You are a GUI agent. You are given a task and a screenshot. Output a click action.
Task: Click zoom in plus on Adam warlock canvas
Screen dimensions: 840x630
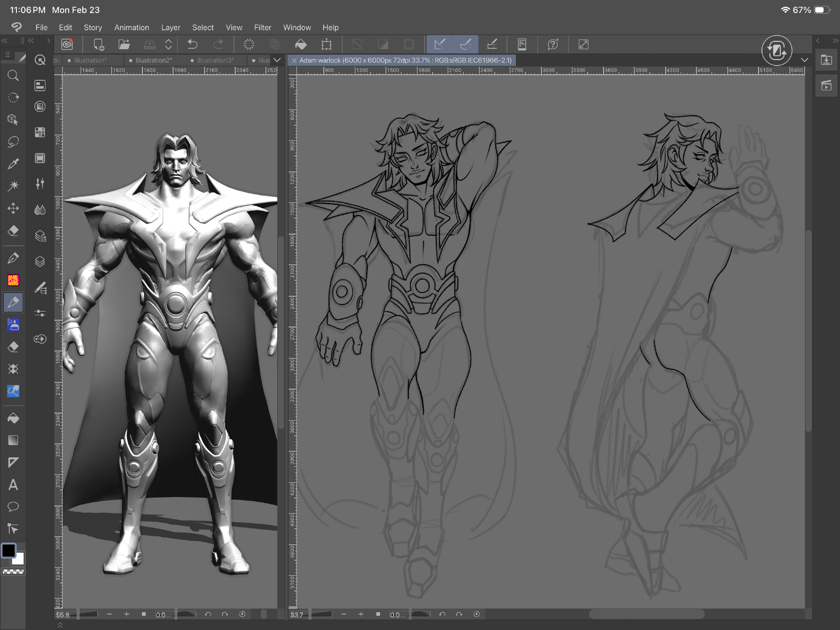pyautogui.click(x=361, y=614)
